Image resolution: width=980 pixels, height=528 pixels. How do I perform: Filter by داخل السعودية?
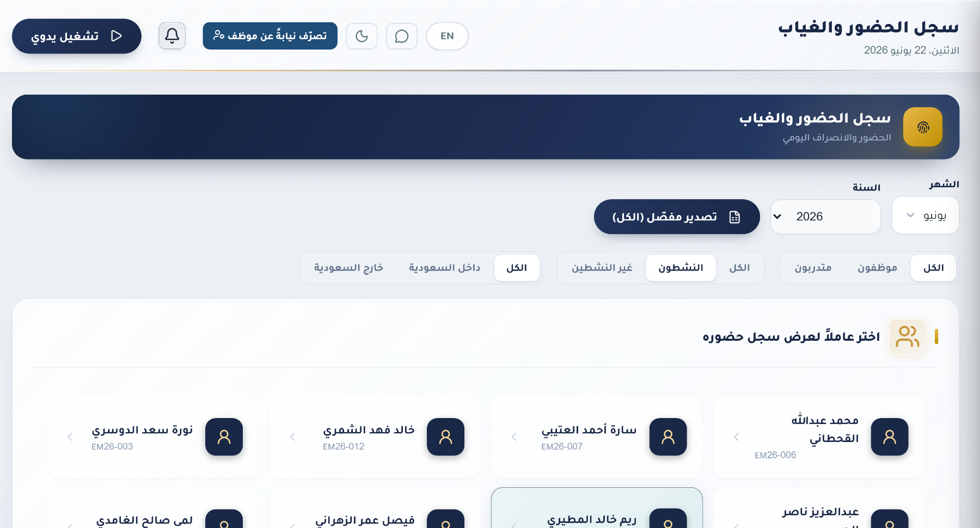click(x=444, y=268)
